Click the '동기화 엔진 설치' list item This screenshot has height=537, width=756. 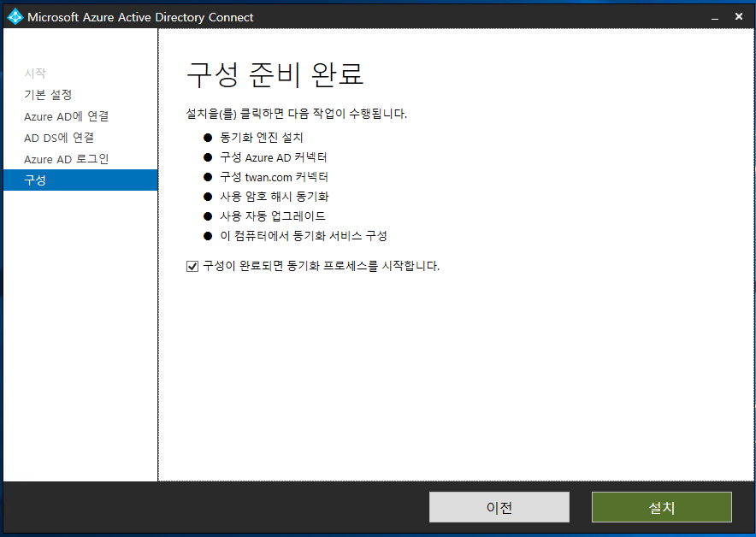[262, 138]
